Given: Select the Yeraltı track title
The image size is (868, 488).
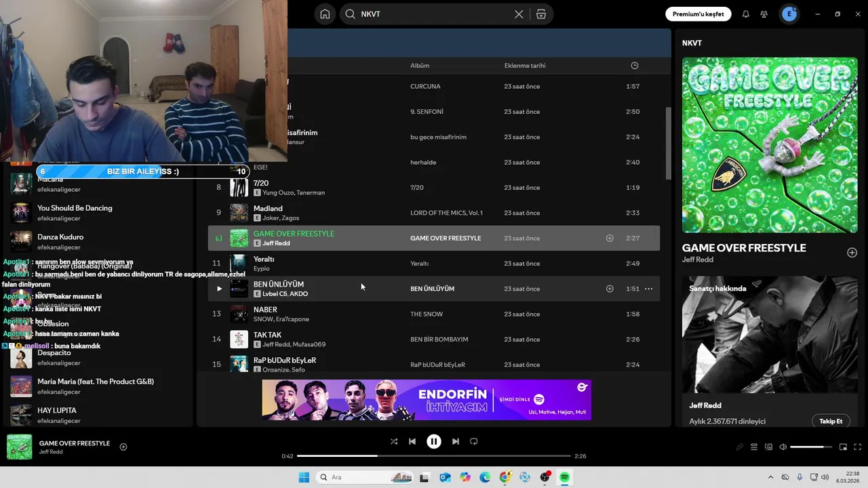Looking at the screenshot, I should click(x=264, y=259).
